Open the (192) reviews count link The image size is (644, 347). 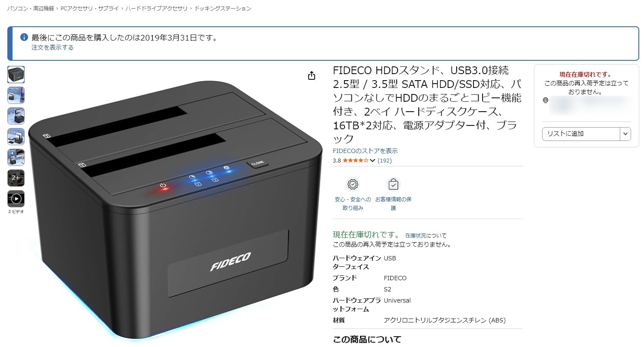coord(385,160)
